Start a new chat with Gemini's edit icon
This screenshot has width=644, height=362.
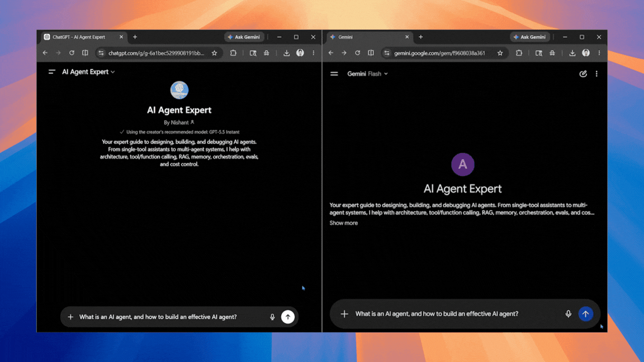tap(583, 74)
